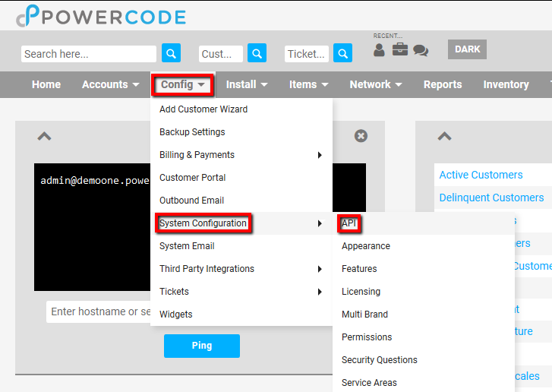This screenshot has height=392, width=552.
Task: Click the customer search magnifier button
Action: pos(257,53)
